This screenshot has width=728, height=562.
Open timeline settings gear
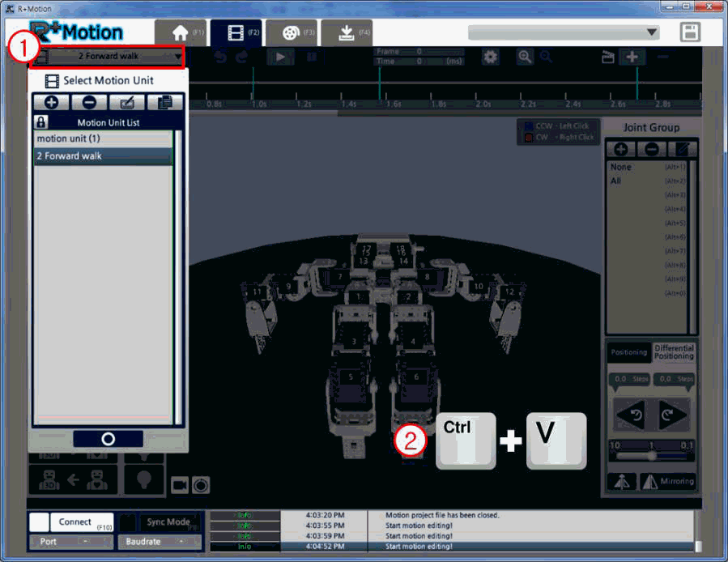[x=490, y=57]
